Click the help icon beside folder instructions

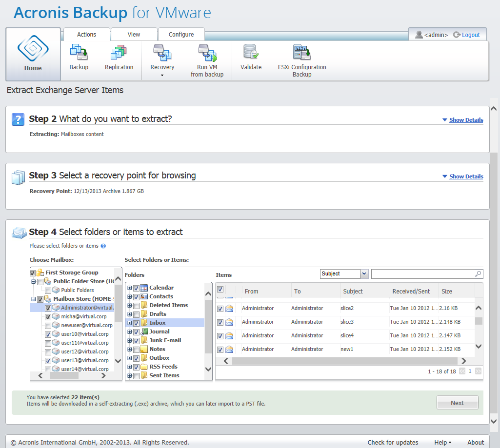pos(103,246)
